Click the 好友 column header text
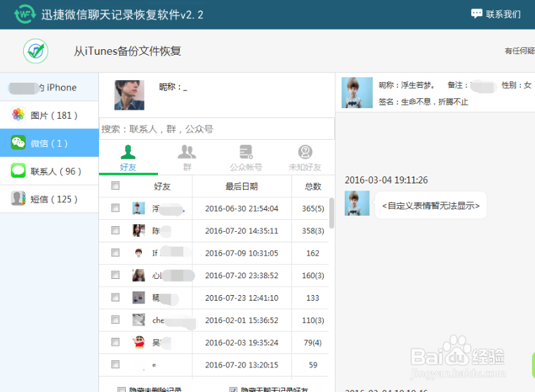This screenshot has height=392, width=535. 162,186
